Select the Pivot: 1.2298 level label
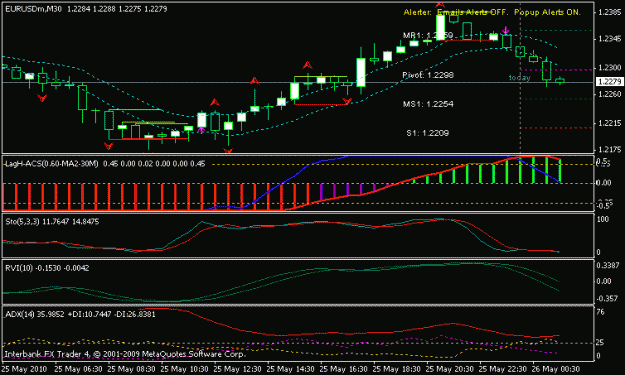This screenshot has width=625, height=375. 428,75
